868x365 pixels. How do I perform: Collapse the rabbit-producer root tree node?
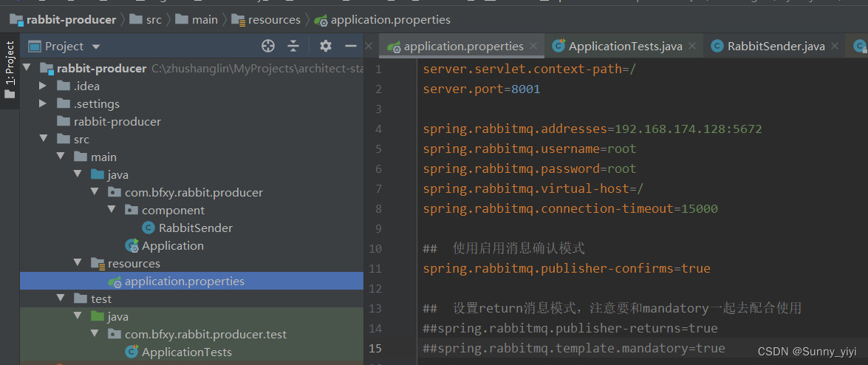coord(26,68)
